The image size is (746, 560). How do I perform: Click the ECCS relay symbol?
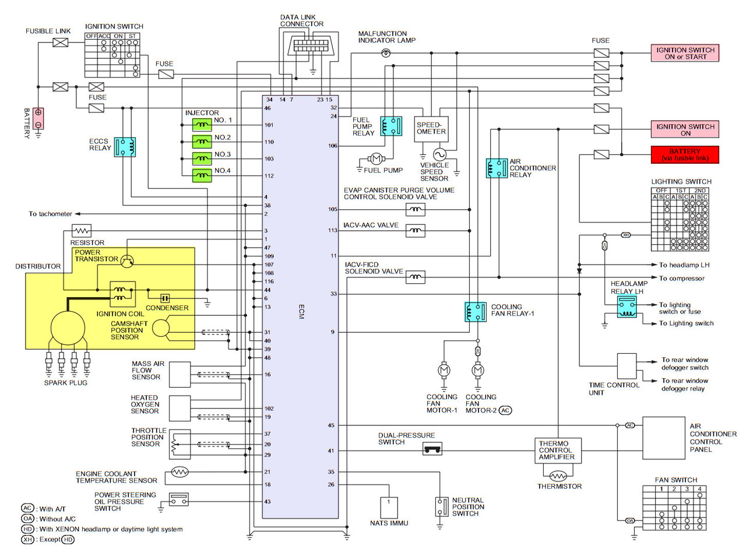pos(125,147)
